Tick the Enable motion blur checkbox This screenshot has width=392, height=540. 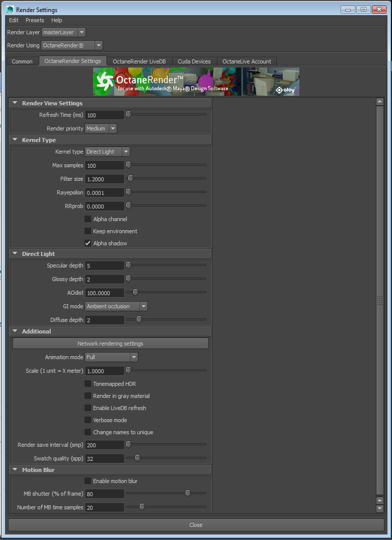[88, 481]
